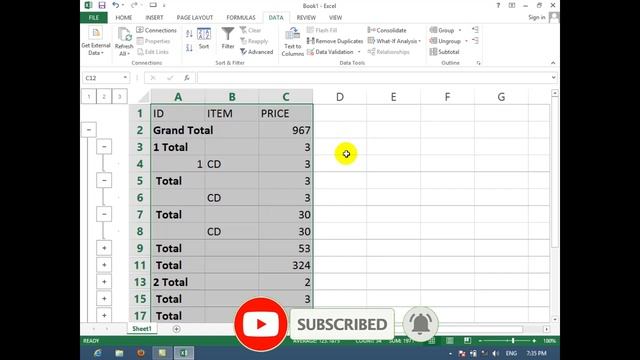Add a new sheet with plus icon

click(x=176, y=329)
